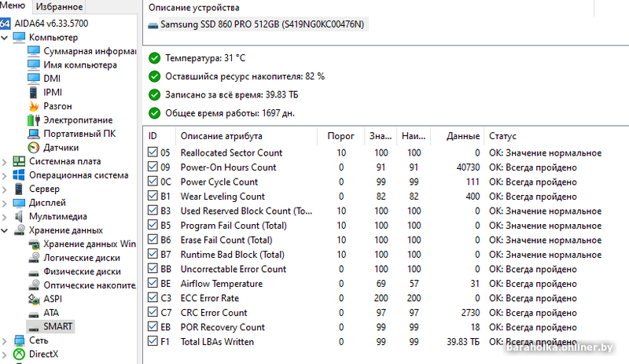Toggle the Wear Leveling Count checkbox

click(153, 197)
